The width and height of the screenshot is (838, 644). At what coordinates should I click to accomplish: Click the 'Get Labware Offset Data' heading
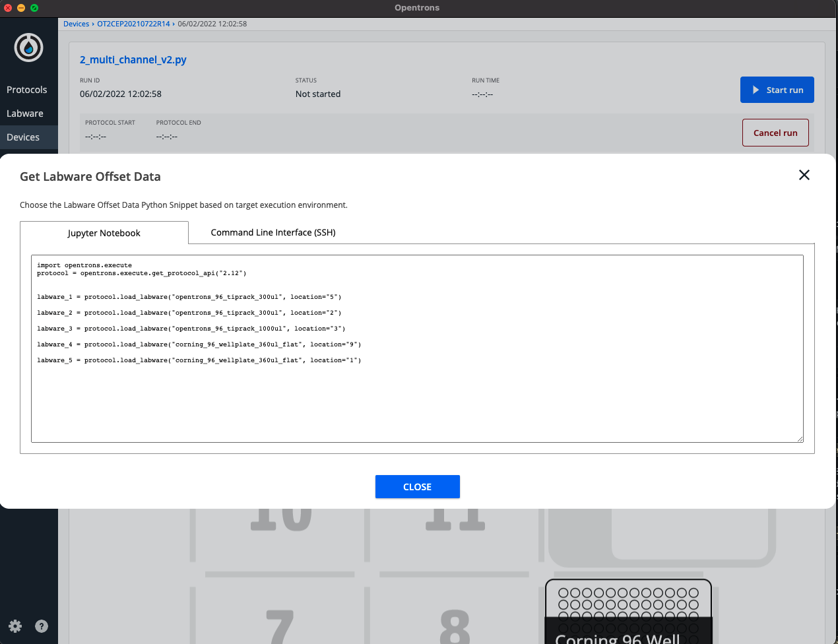90,176
